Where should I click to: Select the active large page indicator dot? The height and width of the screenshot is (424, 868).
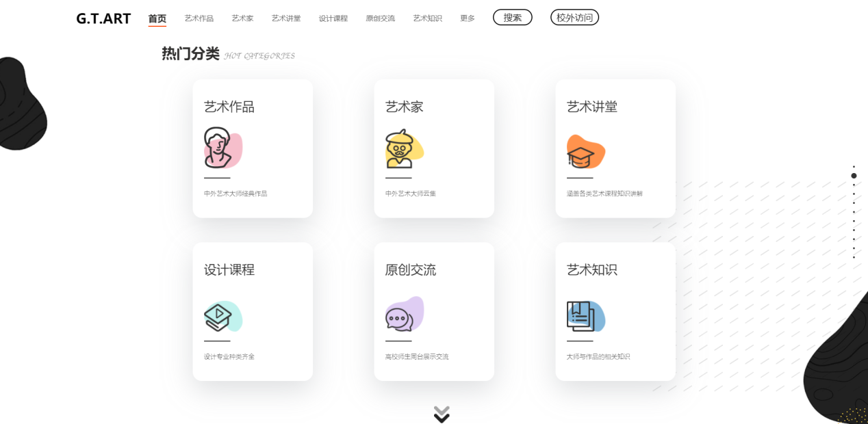[854, 176]
